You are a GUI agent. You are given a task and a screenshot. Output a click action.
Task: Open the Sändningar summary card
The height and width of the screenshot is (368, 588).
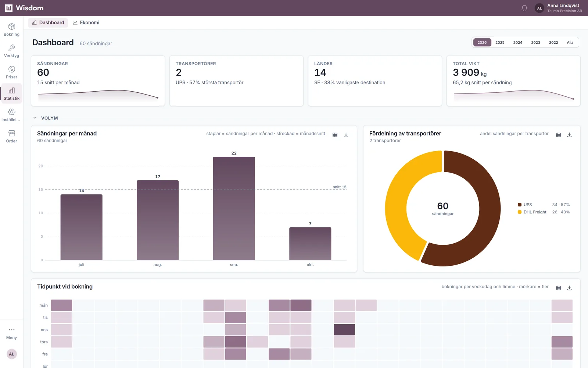(x=98, y=81)
